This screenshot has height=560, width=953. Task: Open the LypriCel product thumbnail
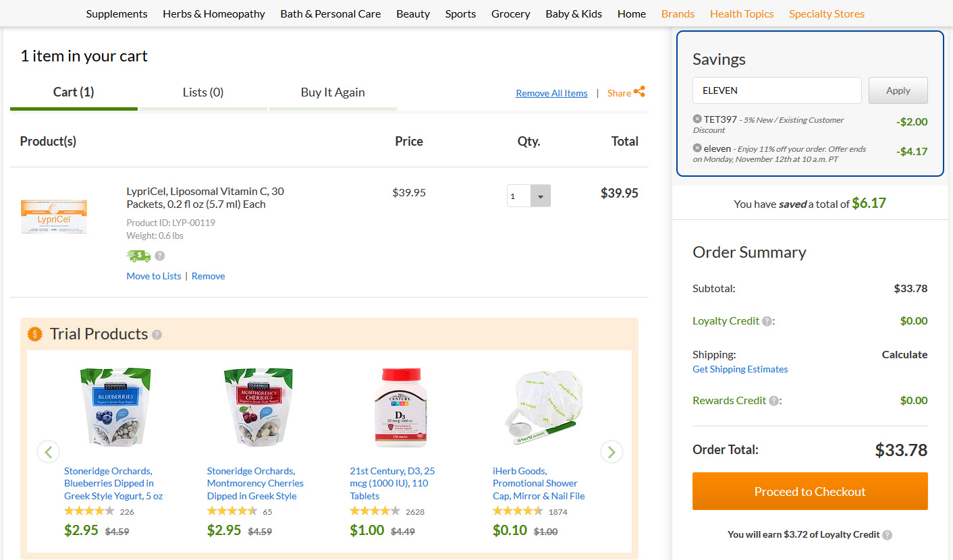click(x=54, y=216)
